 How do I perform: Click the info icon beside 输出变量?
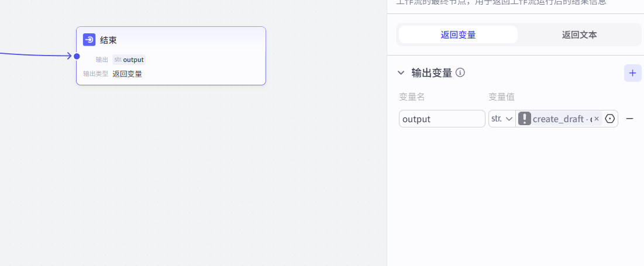460,72
